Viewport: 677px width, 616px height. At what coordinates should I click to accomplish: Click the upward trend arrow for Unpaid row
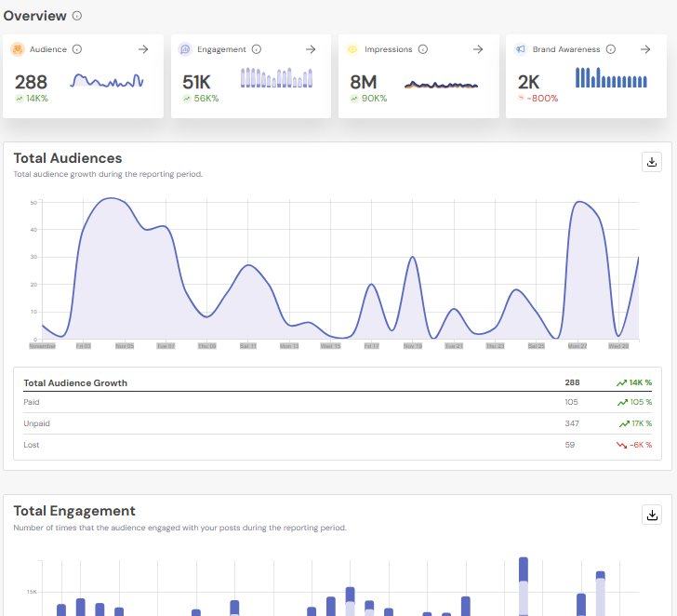point(624,423)
